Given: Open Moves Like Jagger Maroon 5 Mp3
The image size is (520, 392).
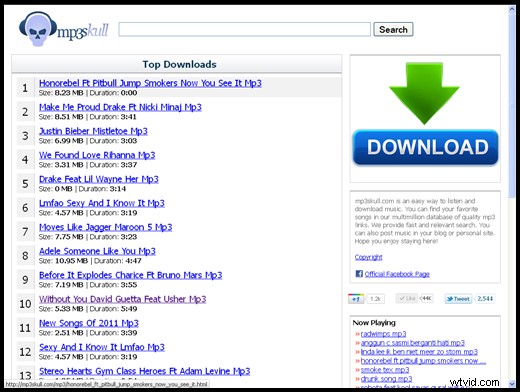Looking at the screenshot, I should coord(106,227).
